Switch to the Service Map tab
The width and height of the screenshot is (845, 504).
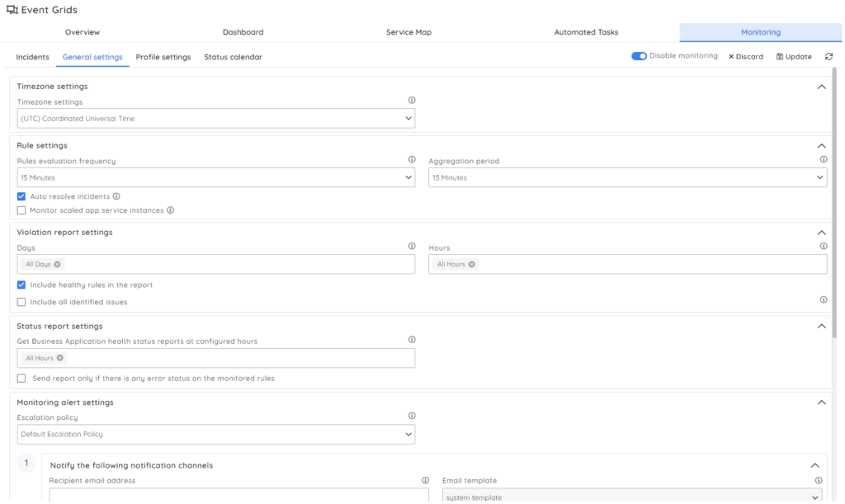coord(408,32)
